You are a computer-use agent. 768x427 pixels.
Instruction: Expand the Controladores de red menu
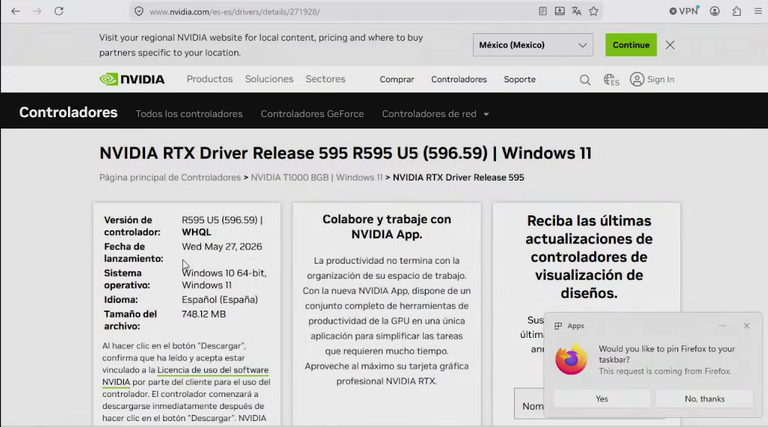click(435, 114)
